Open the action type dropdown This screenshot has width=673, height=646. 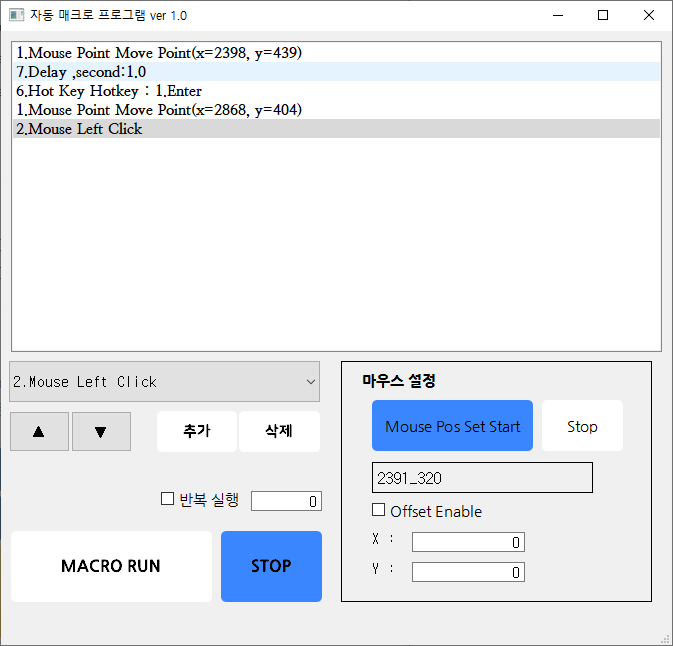165,382
